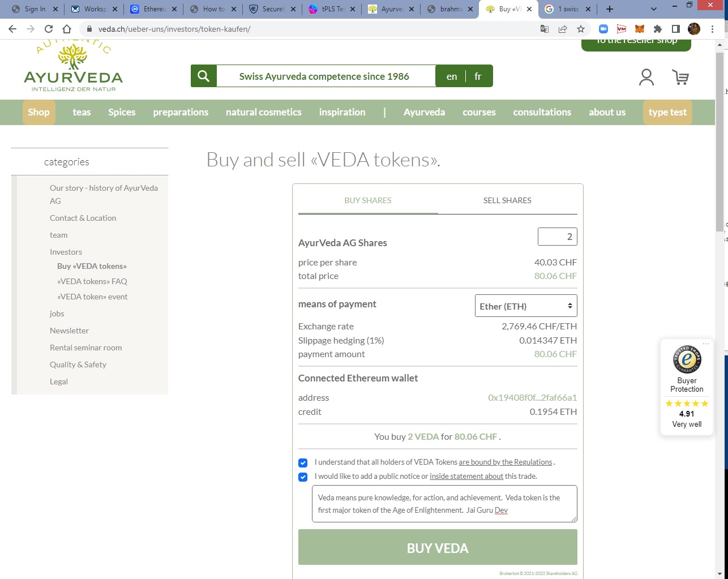Open the Extensions puzzle icon
Image resolution: width=728 pixels, height=579 pixels.
point(658,29)
